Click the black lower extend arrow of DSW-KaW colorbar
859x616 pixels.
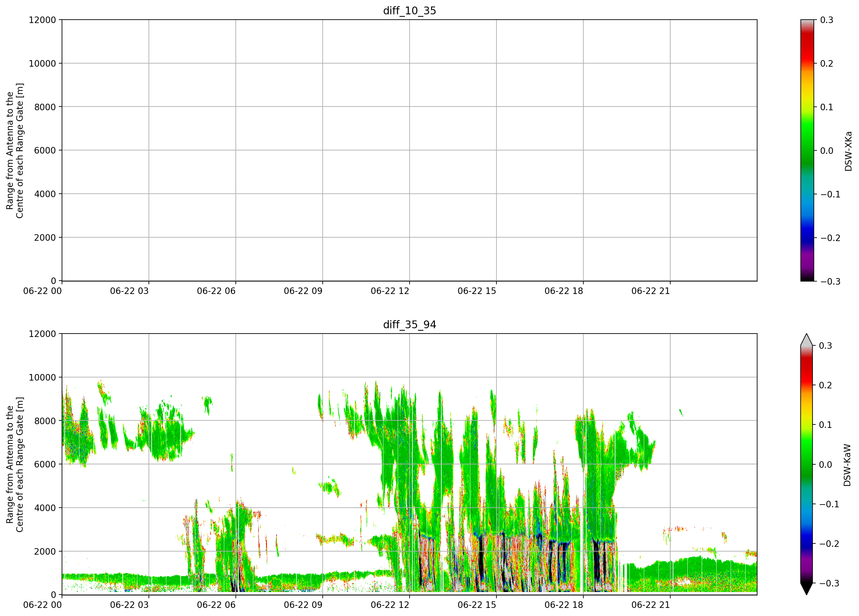point(806,589)
